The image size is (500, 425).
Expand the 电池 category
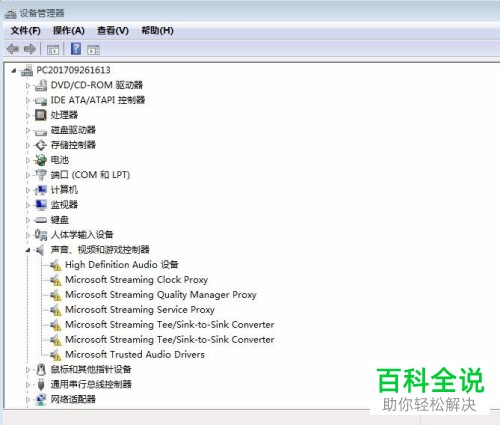[28, 160]
